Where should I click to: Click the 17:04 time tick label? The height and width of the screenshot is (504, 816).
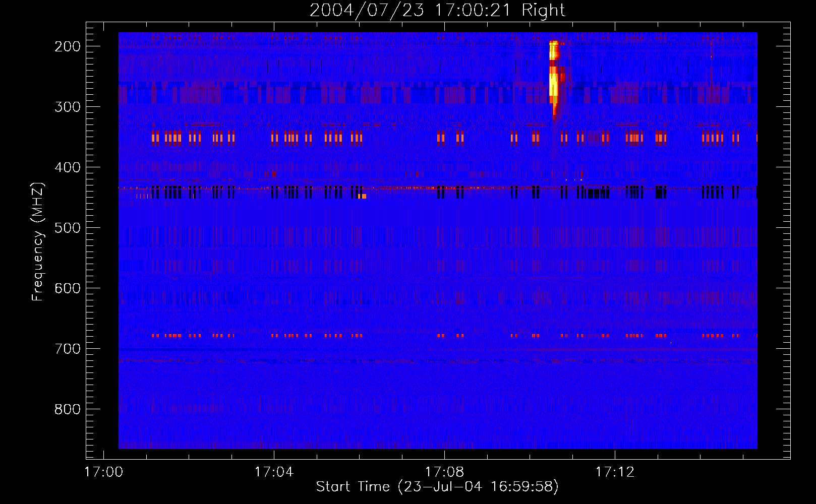(x=274, y=472)
